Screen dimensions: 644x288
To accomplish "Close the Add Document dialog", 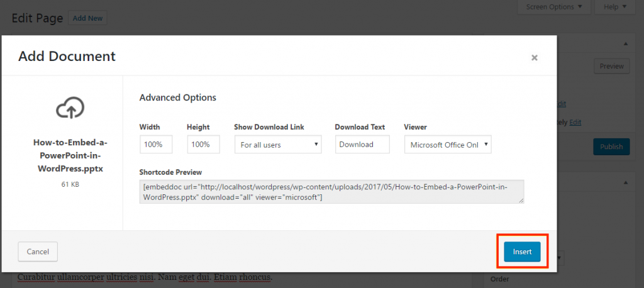I will (x=535, y=57).
